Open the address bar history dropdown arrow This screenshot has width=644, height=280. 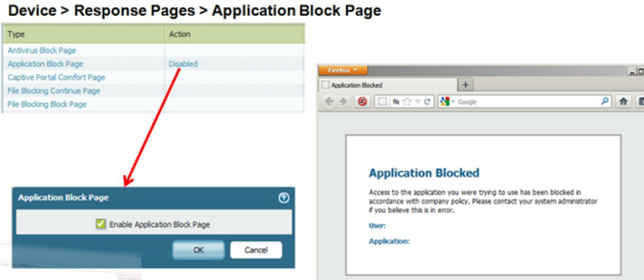coord(417,101)
